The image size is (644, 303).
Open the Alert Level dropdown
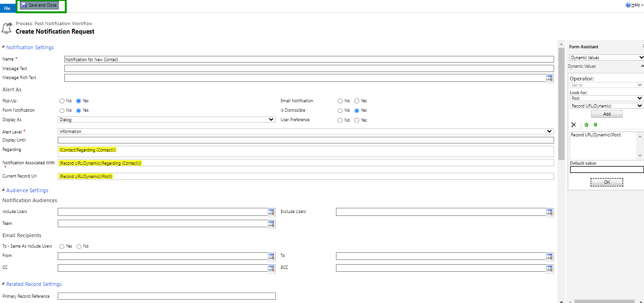point(306,131)
